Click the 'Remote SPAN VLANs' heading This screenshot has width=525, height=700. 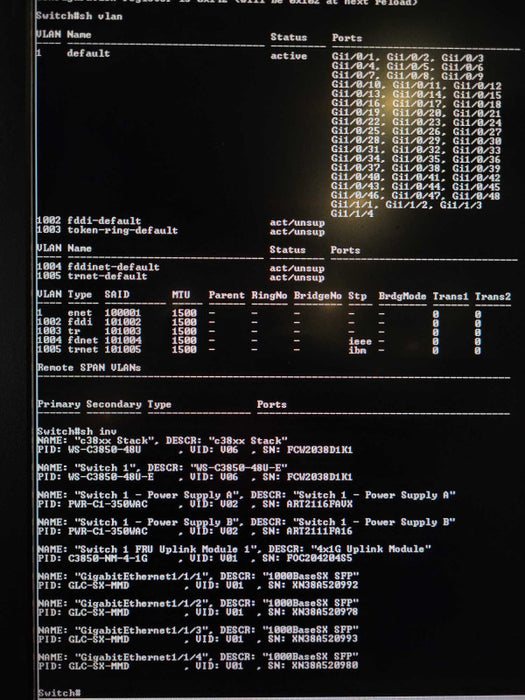tap(89, 367)
